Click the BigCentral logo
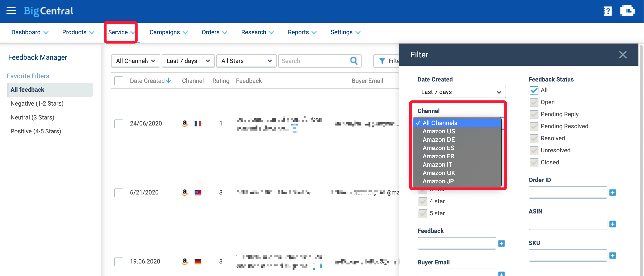Screen dimensions: 644x276 tap(49, 11)
